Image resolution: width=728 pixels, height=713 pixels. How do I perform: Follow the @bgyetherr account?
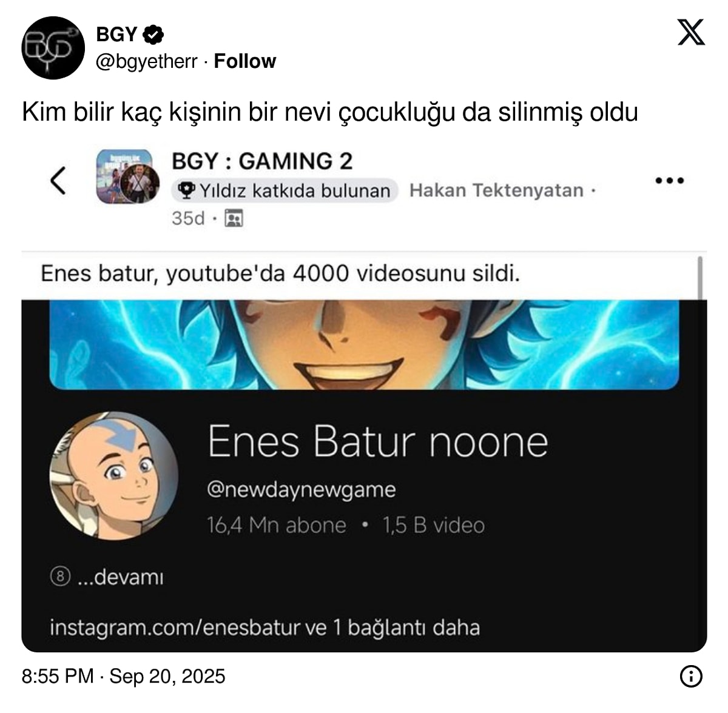tap(245, 61)
